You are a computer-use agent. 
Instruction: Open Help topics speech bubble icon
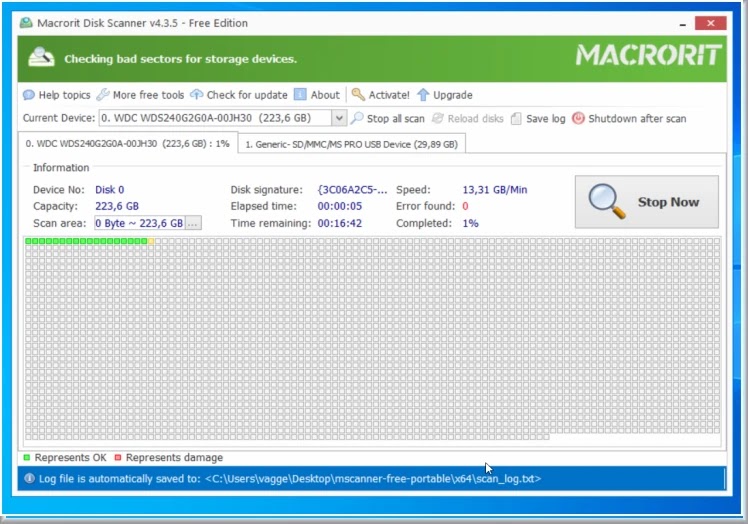29,95
